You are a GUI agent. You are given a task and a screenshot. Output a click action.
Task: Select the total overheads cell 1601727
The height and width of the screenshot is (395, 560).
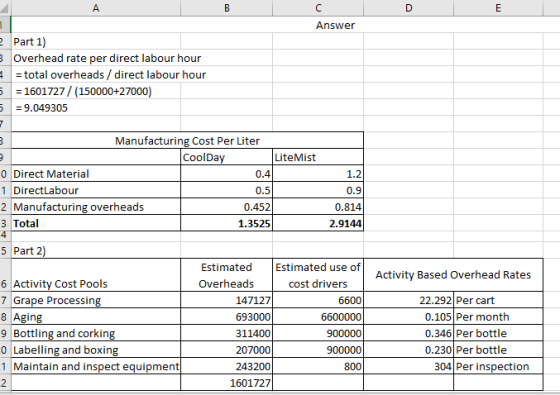tap(226, 382)
